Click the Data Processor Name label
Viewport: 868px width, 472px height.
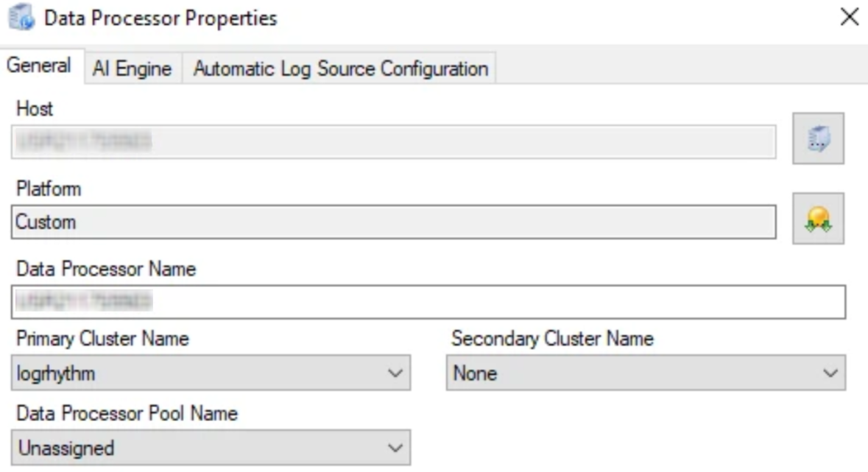click(x=106, y=270)
